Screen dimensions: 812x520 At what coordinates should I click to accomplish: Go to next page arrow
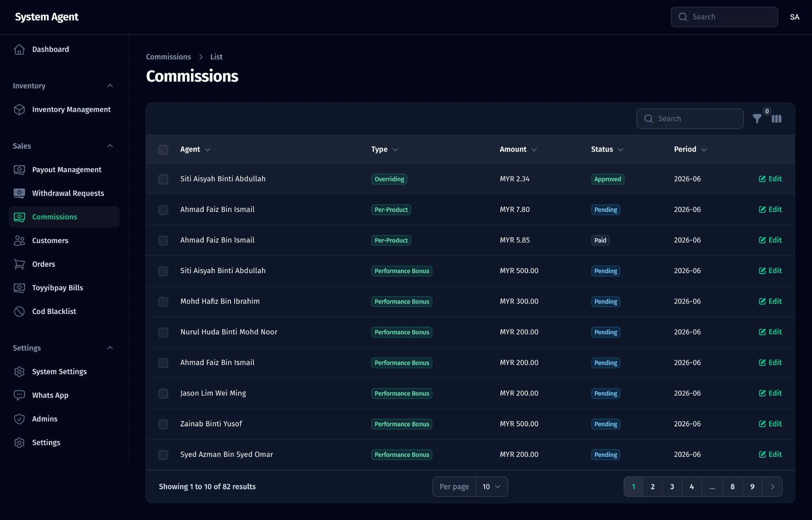(772, 487)
